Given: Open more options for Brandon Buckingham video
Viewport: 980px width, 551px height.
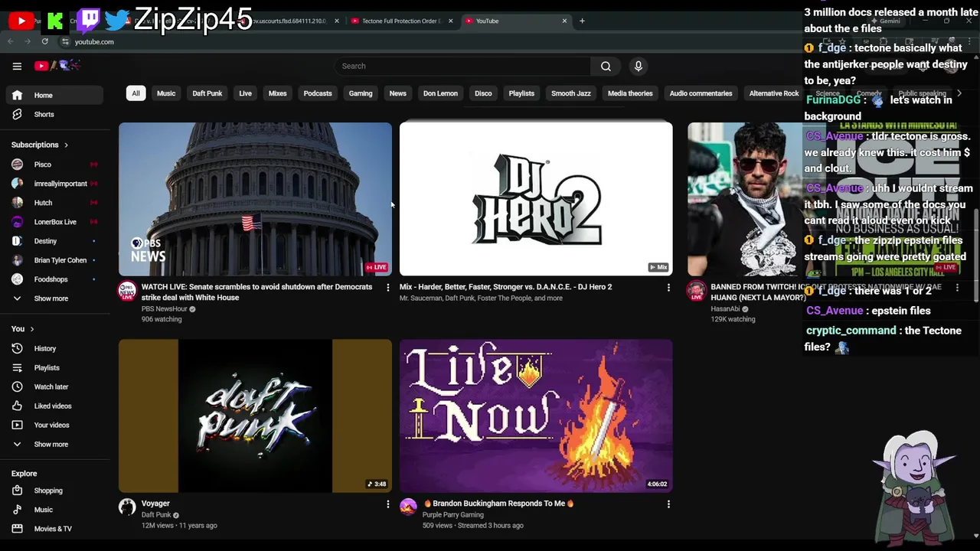Looking at the screenshot, I should click(x=668, y=504).
